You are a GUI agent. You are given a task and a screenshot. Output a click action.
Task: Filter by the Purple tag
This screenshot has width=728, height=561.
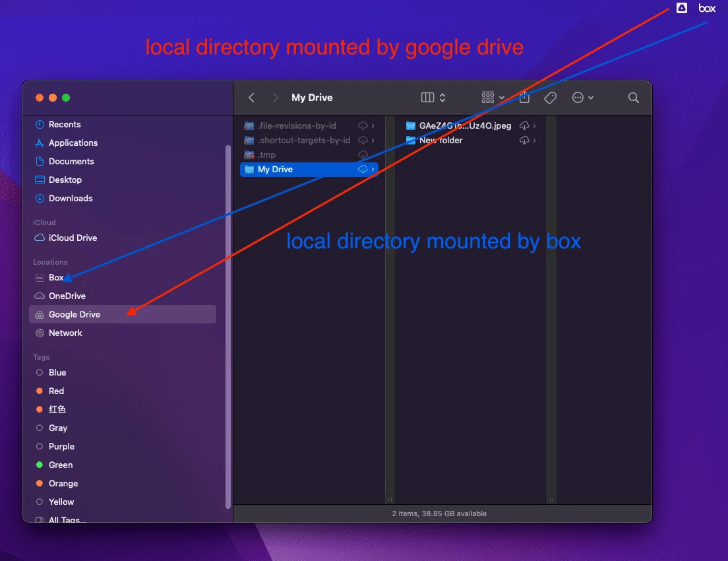(x=123, y=447)
